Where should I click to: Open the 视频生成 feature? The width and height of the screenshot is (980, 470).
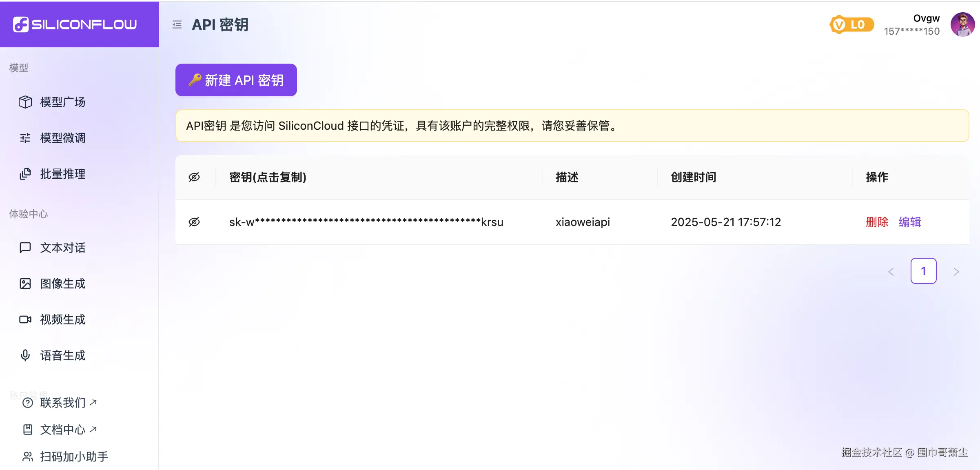coord(62,319)
